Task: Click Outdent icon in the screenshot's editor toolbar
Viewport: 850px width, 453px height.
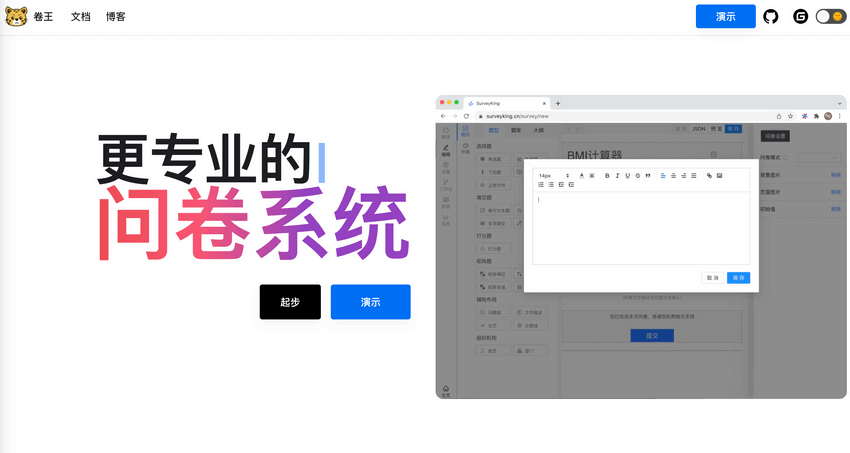Action: point(561,185)
